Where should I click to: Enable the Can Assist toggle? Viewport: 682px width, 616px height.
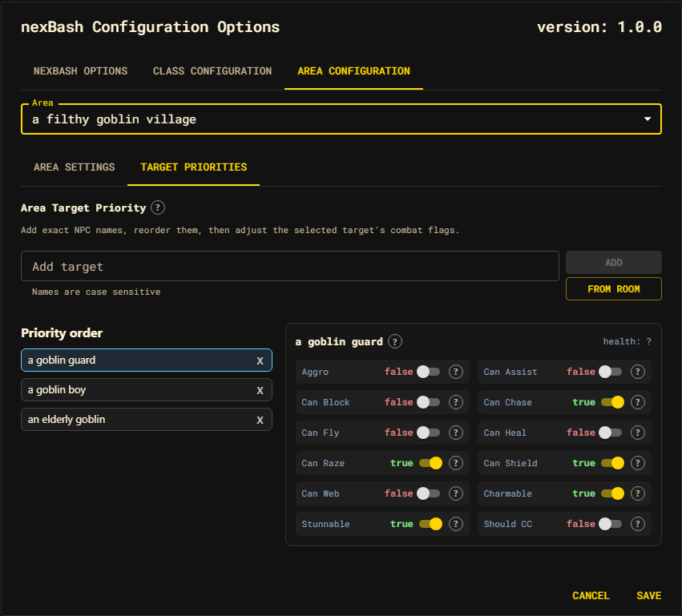610,372
